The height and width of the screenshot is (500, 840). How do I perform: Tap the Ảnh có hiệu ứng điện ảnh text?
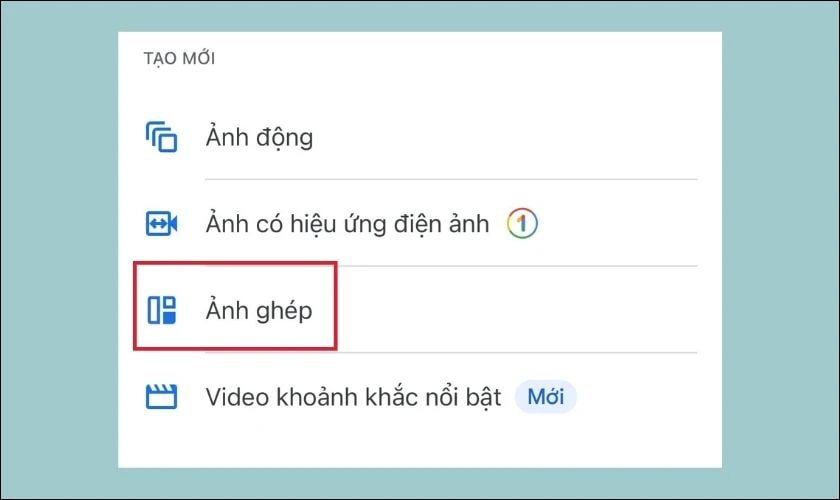click(x=348, y=224)
